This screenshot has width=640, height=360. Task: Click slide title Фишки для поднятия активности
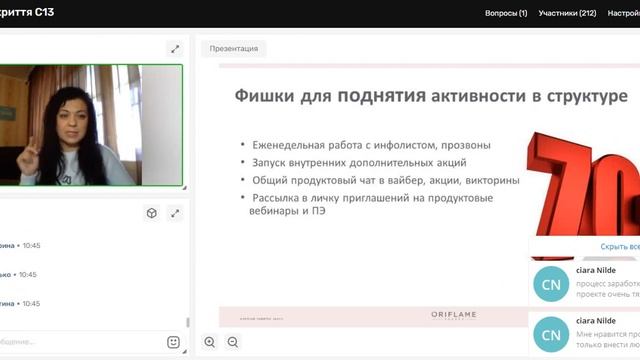(x=431, y=96)
